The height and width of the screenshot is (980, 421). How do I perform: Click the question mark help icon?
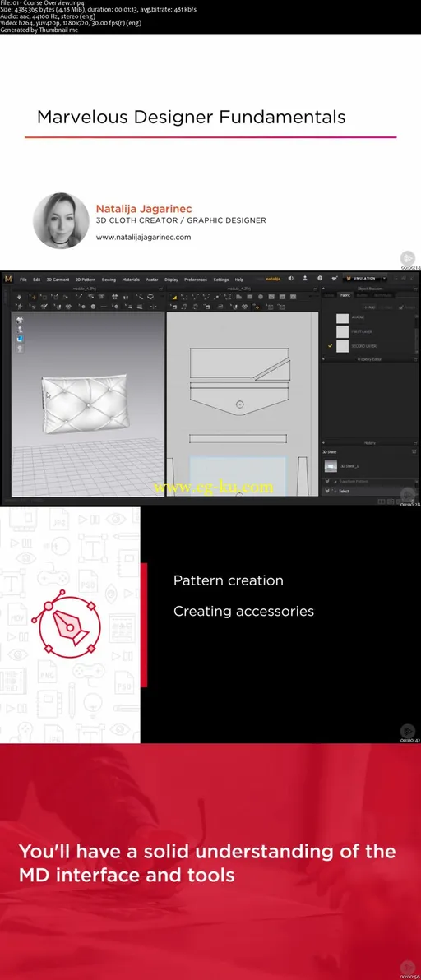coord(320,278)
